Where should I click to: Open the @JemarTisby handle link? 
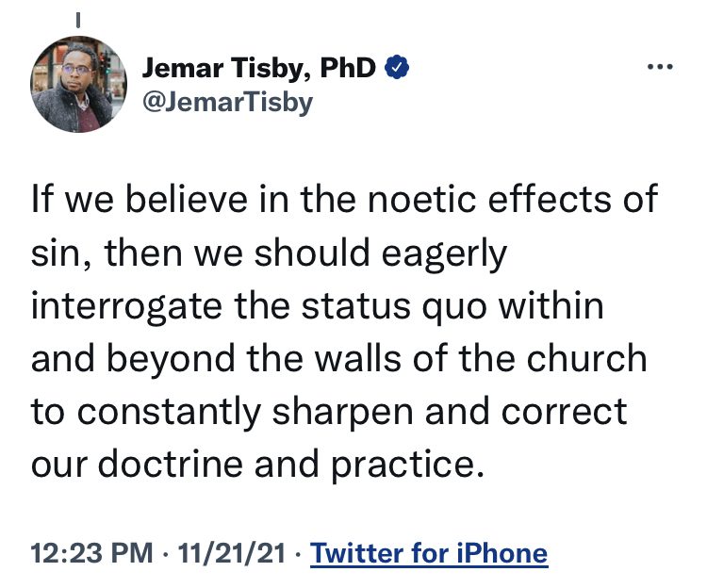click(228, 103)
